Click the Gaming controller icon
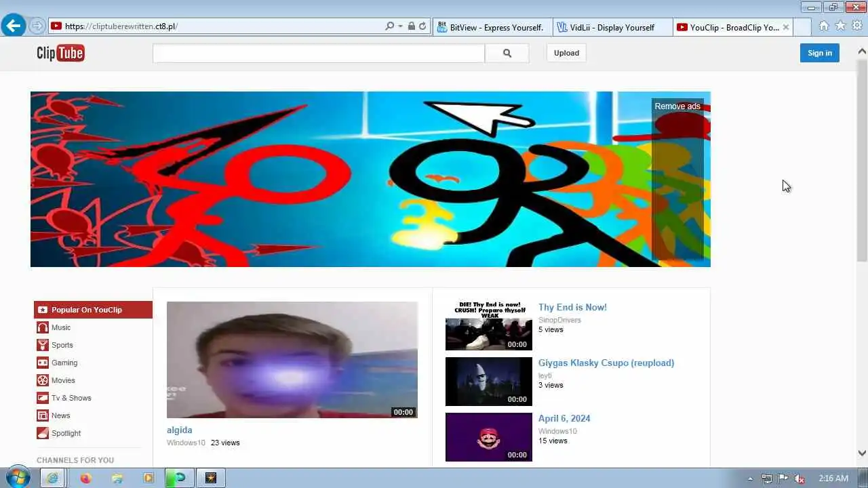Image resolution: width=868 pixels, height=488 pixels. (x=43, y=363)
